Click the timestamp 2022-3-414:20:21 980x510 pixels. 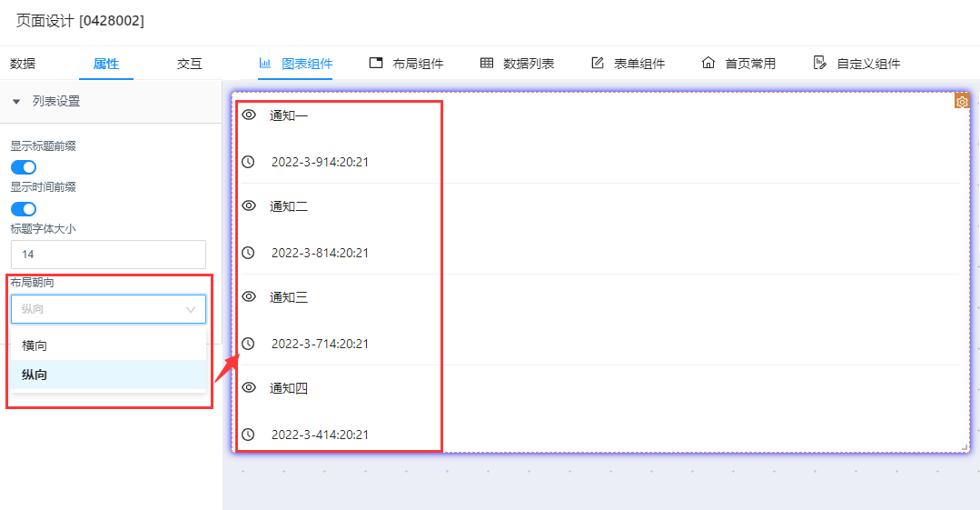coord(320,435)
